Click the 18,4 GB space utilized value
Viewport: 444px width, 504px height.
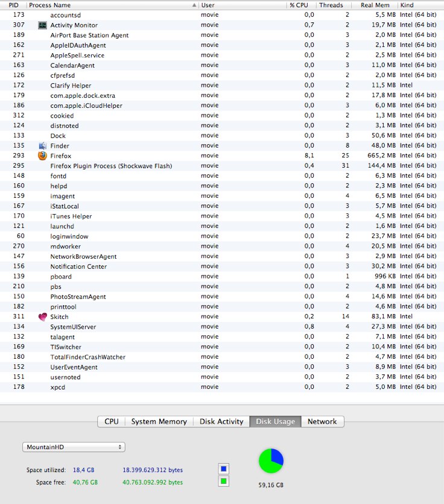coord(84,470)
